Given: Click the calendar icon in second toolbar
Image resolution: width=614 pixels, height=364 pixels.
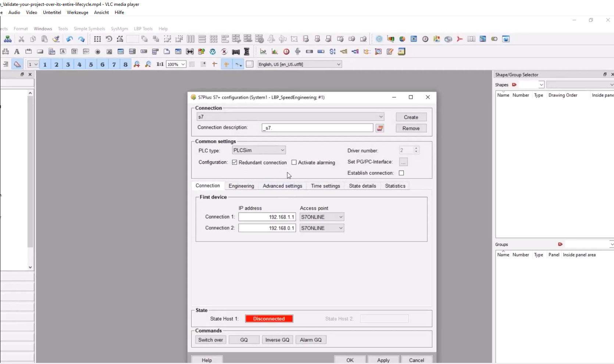Looking at the screenshot, I should (x=401, y=51).
